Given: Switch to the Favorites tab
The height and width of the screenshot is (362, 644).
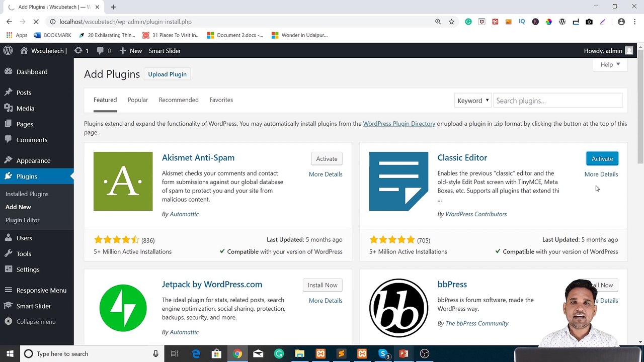Looking at the screenshot, I should [x=221, y=100].
